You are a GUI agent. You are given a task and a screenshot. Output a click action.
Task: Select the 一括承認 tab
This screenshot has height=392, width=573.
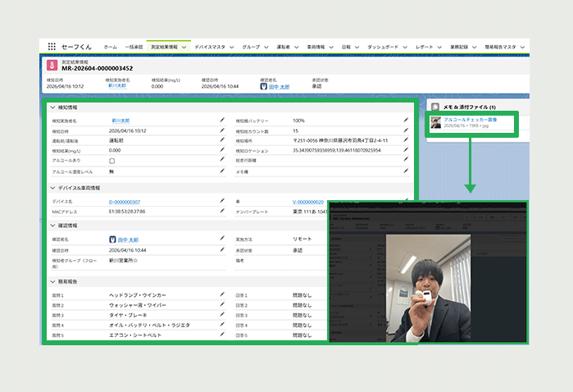click(134, 47)
